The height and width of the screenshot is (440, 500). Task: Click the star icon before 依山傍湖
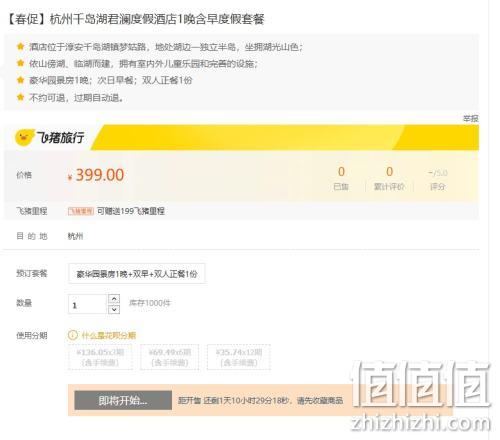coord(20,63)
